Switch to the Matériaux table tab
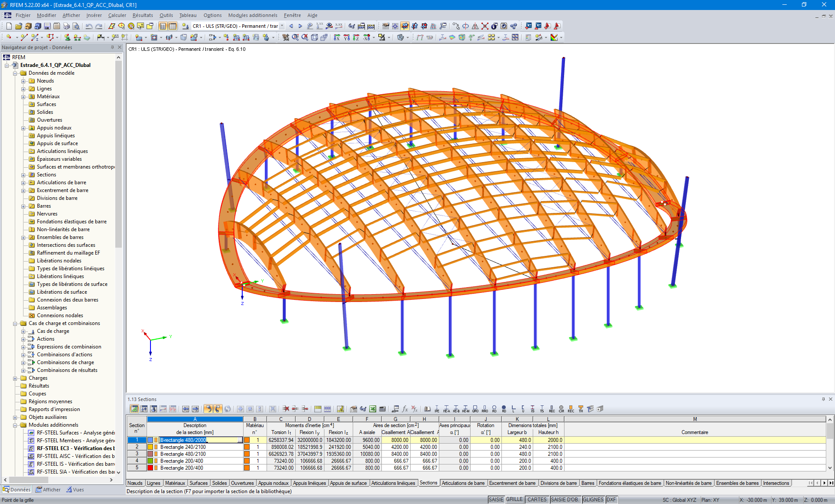 point(175,483)
